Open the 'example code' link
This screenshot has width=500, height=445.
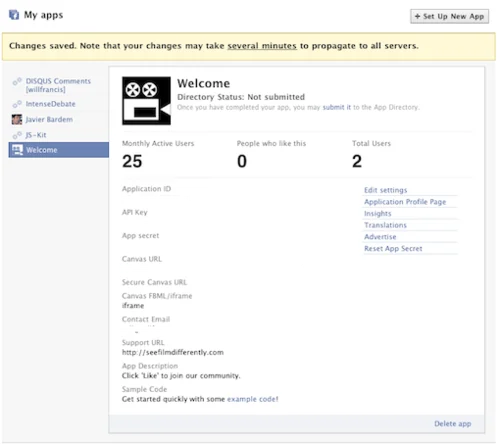click(253, 399)
